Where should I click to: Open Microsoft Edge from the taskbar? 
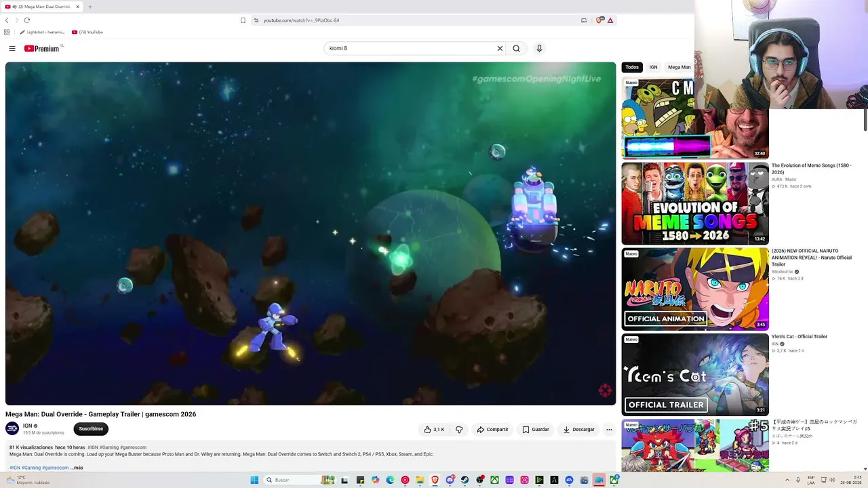(x=390, y=480)
